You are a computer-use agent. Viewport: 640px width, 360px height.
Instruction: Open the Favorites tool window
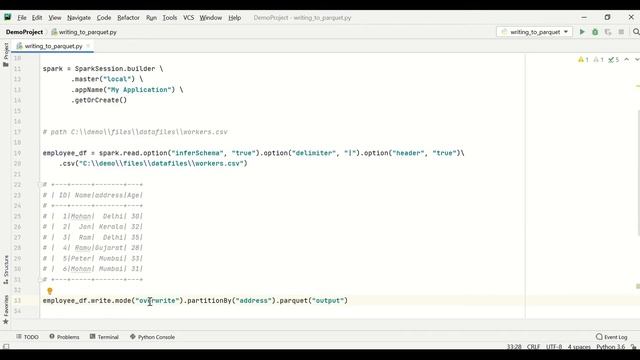coord(6,309)
